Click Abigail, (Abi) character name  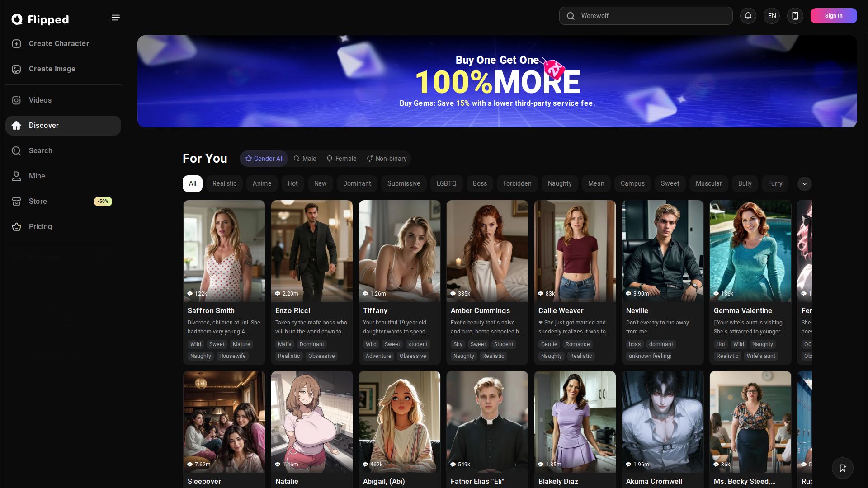pyautogui.click(x=384, y=481)
